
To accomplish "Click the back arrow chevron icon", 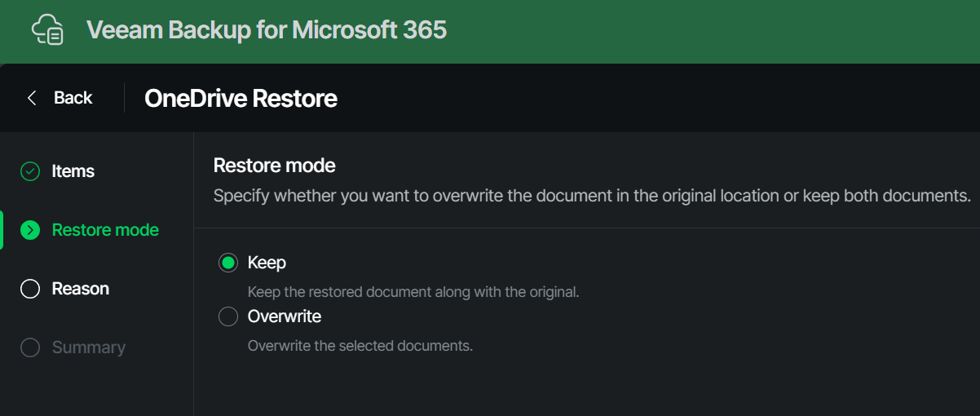I will [32, 98].
